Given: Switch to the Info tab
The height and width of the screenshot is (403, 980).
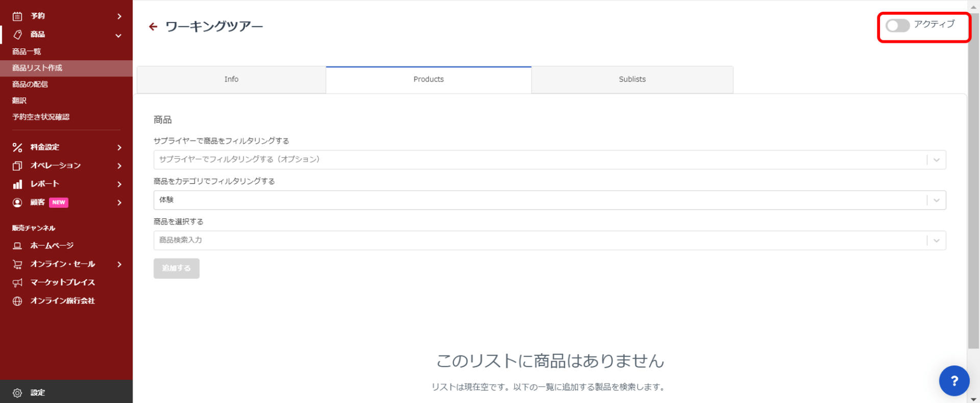Looking at the screenshot, I should [231, 80].
